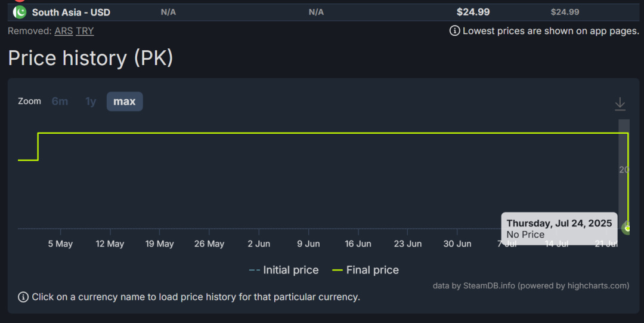
Task: Set chart zoom to 6m
Action: click(x=60, y=101)
